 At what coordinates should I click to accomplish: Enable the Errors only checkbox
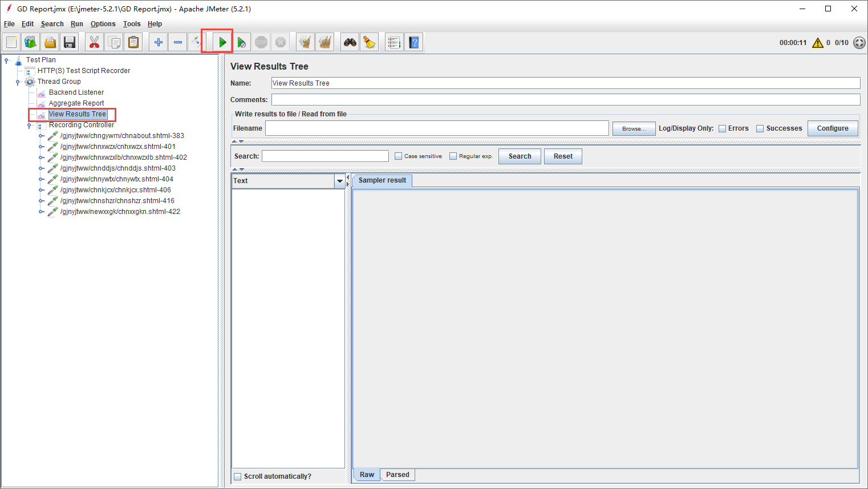click(x=722, y=128)
